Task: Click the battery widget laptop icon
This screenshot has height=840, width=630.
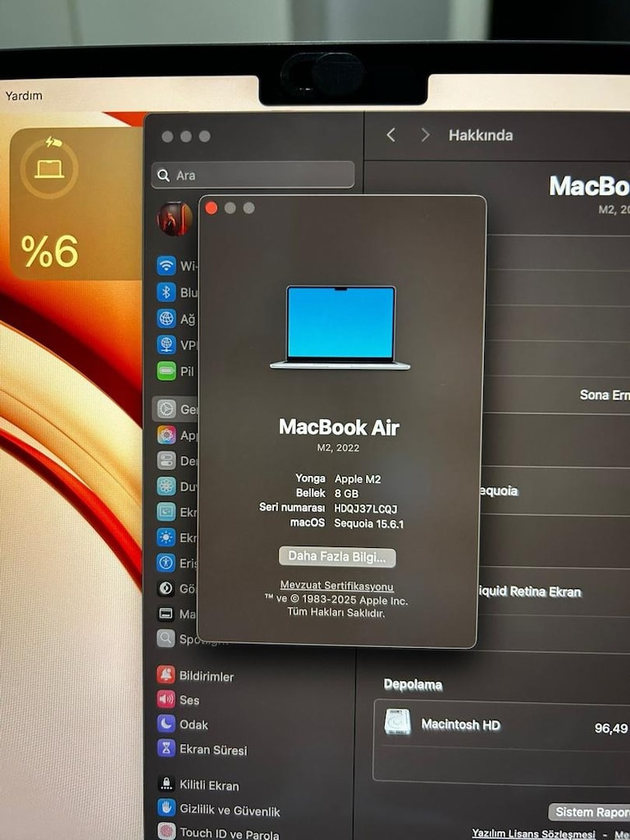Action: [49, 169]
